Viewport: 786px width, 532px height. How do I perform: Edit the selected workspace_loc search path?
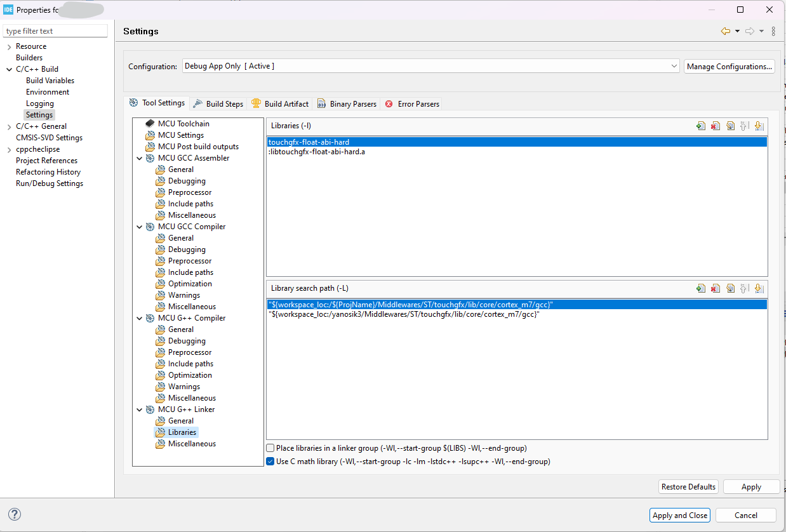click(731, 288)
